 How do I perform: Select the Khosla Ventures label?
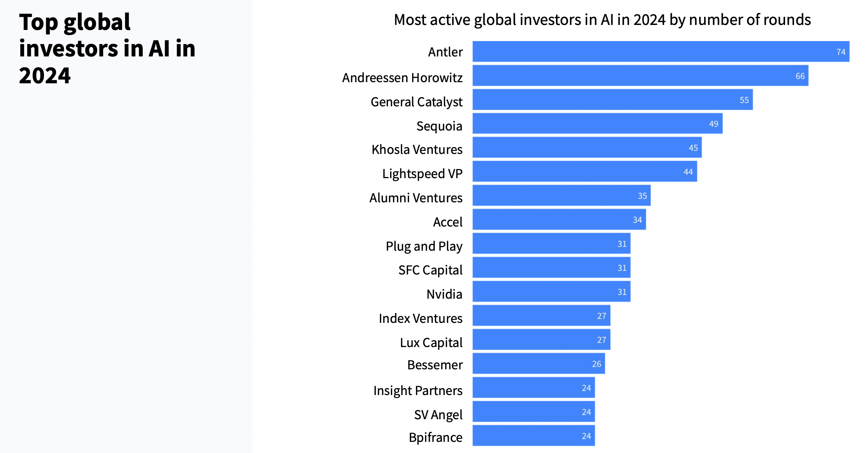click(x=417, y=149)
